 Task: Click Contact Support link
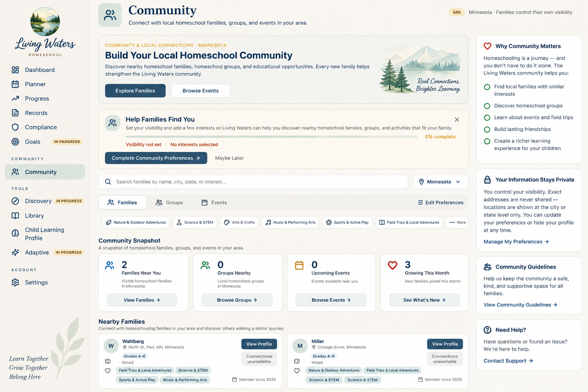(508, 361)
